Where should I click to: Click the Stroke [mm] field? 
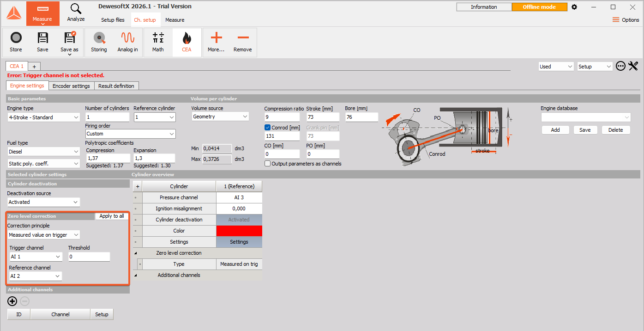(x=323, y=117)
